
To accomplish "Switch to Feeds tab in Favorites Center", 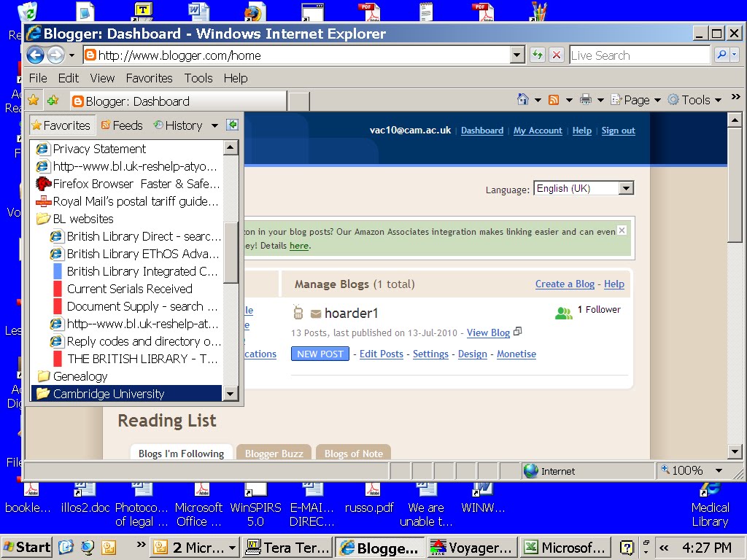I will tap(122, 125).
